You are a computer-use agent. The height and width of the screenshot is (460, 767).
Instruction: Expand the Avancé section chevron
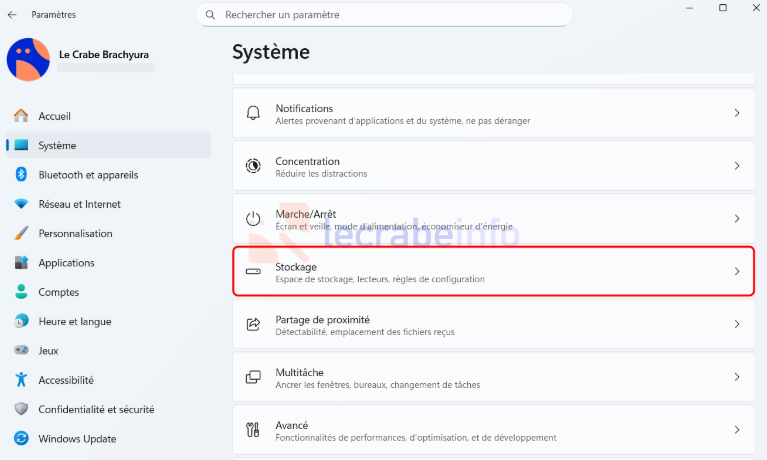(x=737, y=430)
